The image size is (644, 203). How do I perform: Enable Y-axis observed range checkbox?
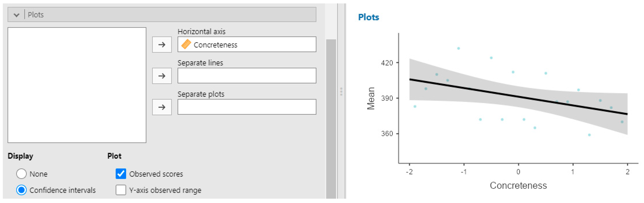point(121,190)
